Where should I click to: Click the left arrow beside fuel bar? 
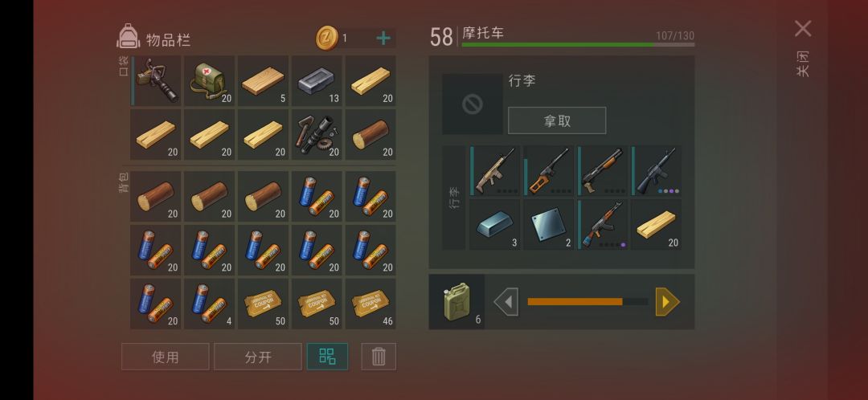click(x=506, y=302)
